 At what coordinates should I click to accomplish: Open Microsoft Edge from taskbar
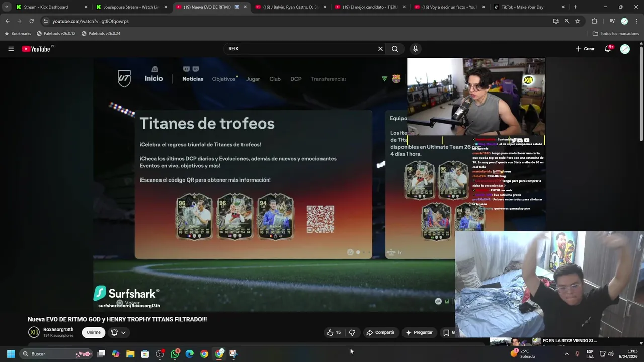click(x=189, y=354)
